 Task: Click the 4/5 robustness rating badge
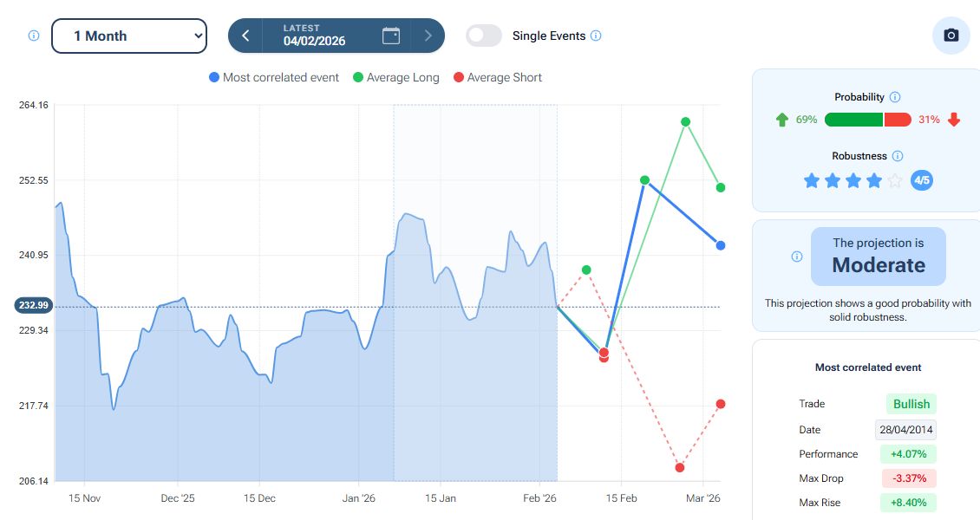922,181
